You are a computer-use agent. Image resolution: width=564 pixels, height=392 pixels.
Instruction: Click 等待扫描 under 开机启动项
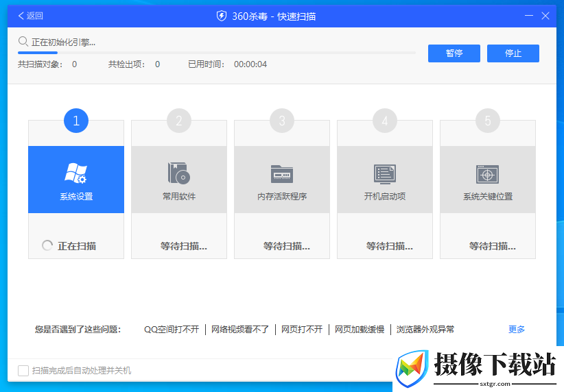[x=389, y=246]
